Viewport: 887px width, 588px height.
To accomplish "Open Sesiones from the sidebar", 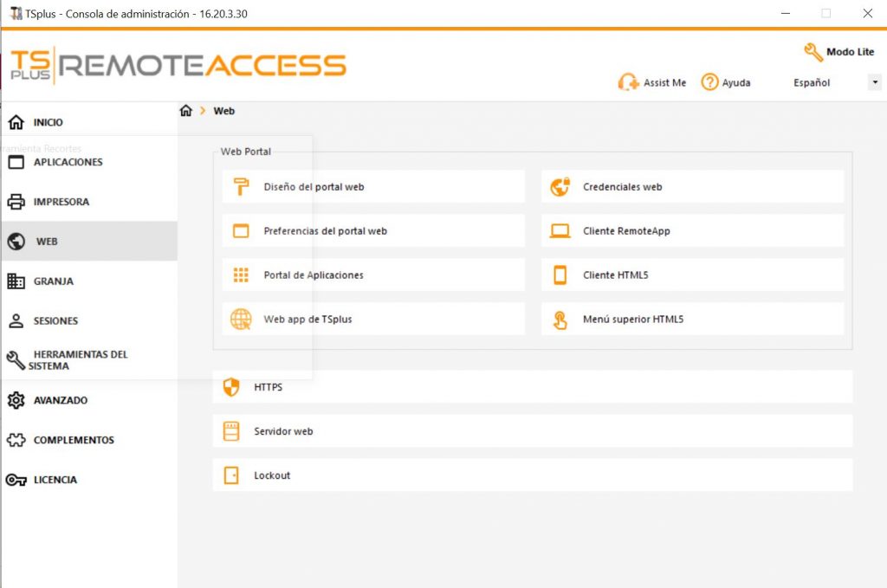I will [x=55, y=321].
